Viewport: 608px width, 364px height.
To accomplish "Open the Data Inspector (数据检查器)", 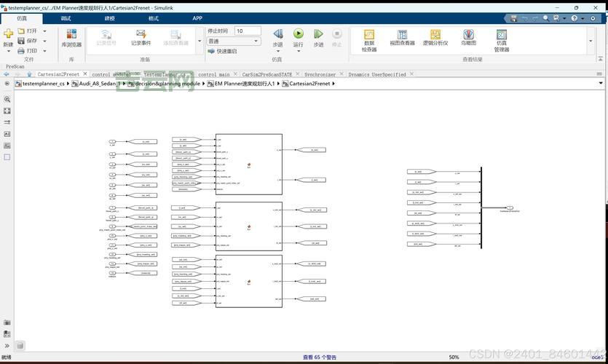I will coord(369,40).
